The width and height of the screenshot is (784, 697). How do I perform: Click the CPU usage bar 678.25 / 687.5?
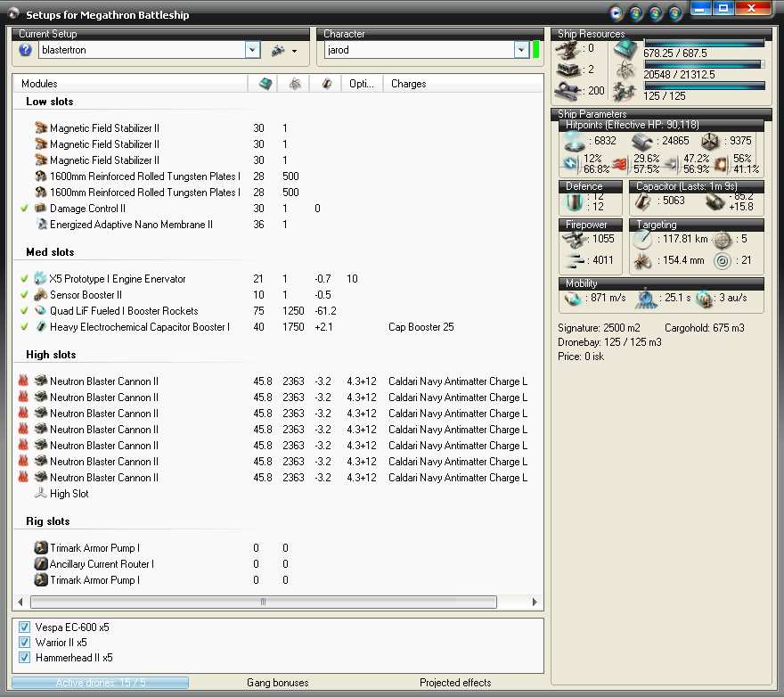(705, 44)
